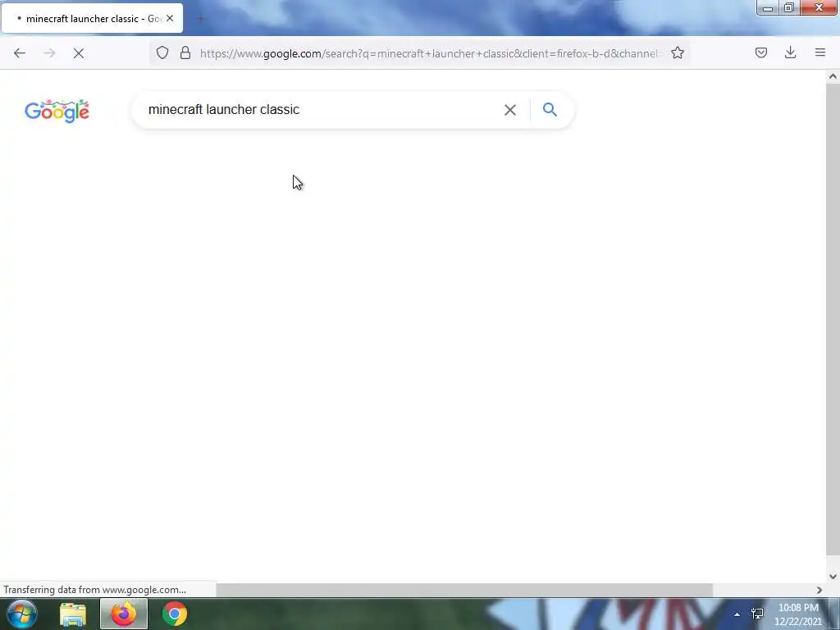Open a new tab with plus button
This screenshot has width=840, height=630.
201,19
